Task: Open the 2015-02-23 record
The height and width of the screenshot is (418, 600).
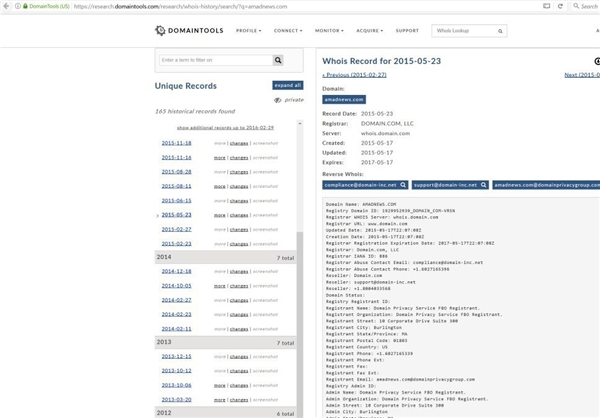Action: coord(176,243)
